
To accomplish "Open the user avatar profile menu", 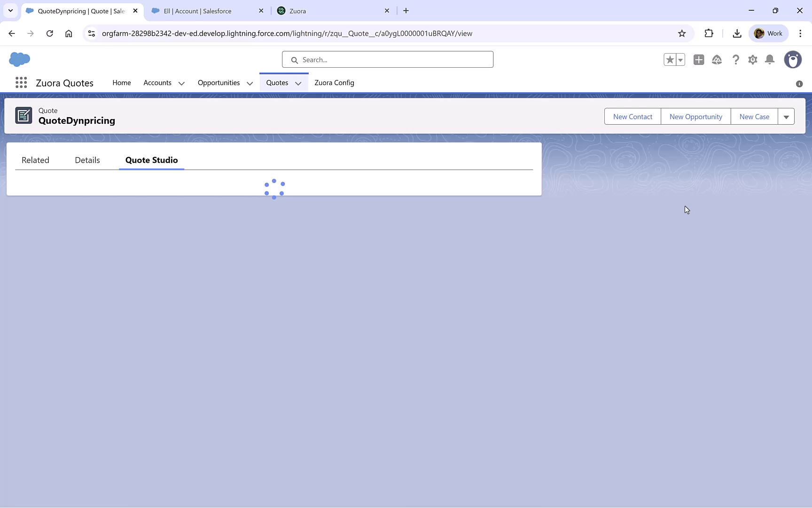I will (x=793, y=60).
